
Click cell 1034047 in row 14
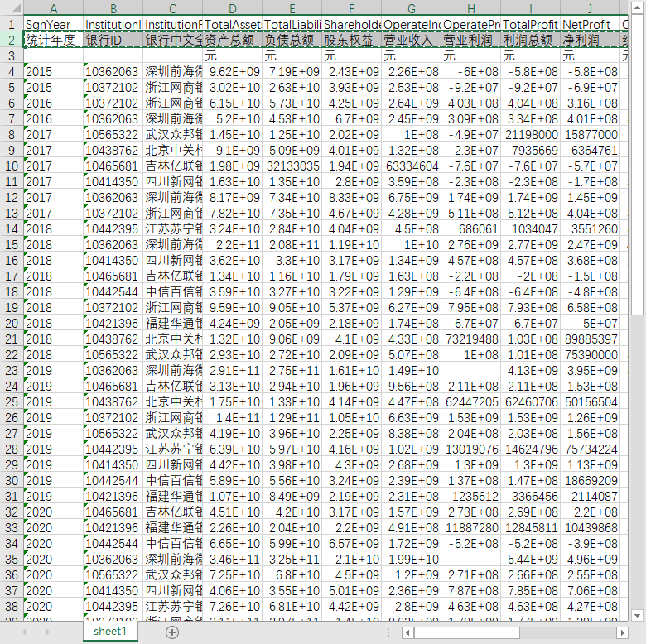tap(531, 229)
